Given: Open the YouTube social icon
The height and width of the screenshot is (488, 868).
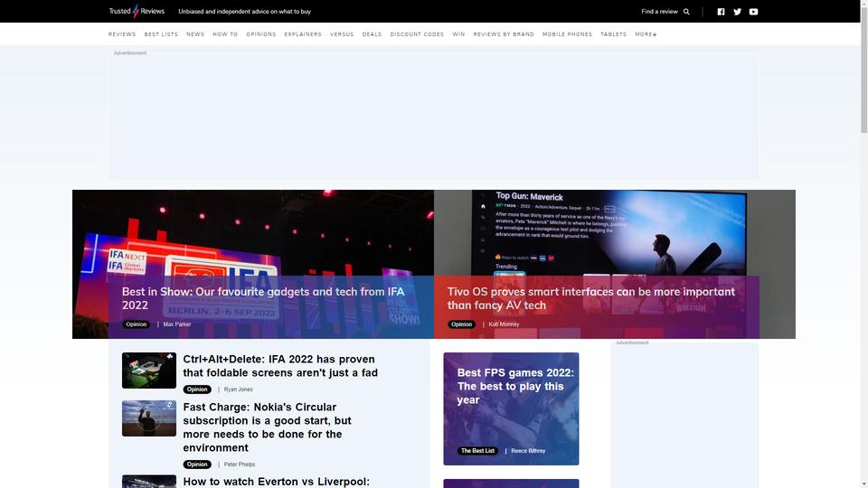Looking at the screenshot, I should coord(753,12).
